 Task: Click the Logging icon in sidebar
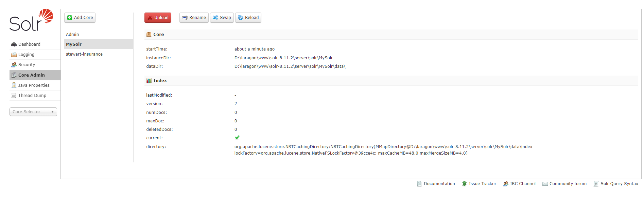(x=14, y=55)
